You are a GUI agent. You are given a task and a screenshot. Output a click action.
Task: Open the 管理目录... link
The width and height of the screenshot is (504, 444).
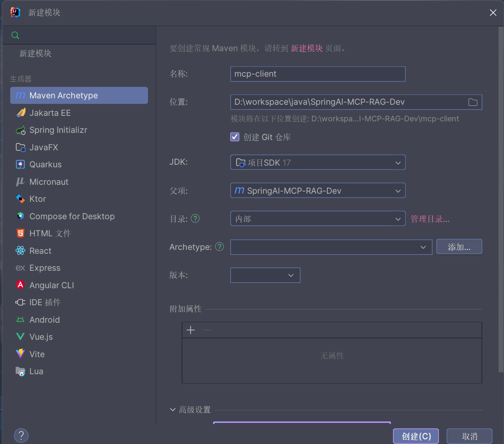[430, 219]
